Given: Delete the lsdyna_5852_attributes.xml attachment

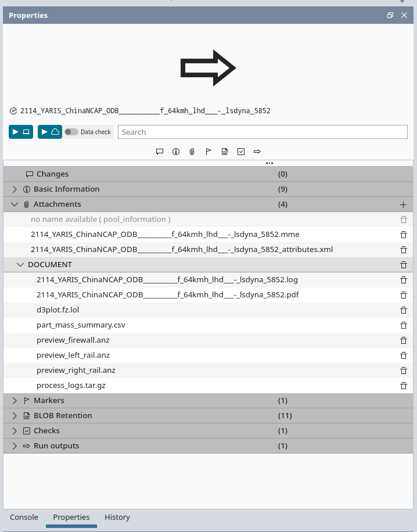Looking at the screenshot, I should [x=404, y=250].
